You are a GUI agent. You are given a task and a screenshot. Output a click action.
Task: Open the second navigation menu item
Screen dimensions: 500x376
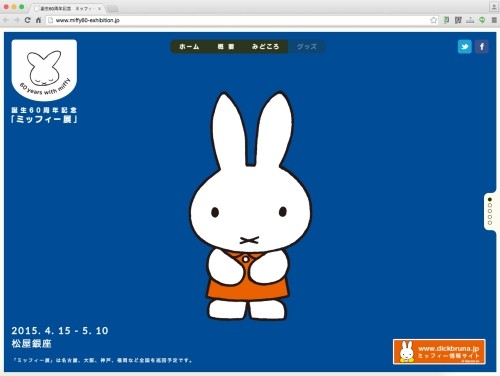pyautogui.click(x=226, y=47)
